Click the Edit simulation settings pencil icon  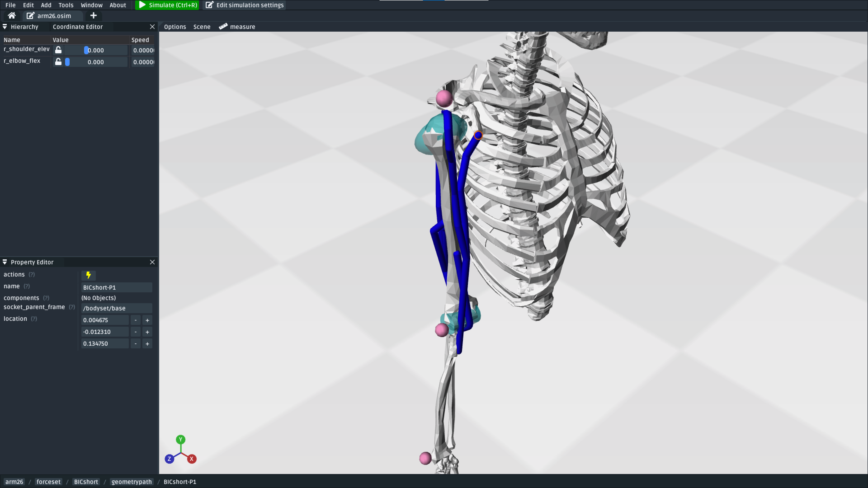(210, 5)
